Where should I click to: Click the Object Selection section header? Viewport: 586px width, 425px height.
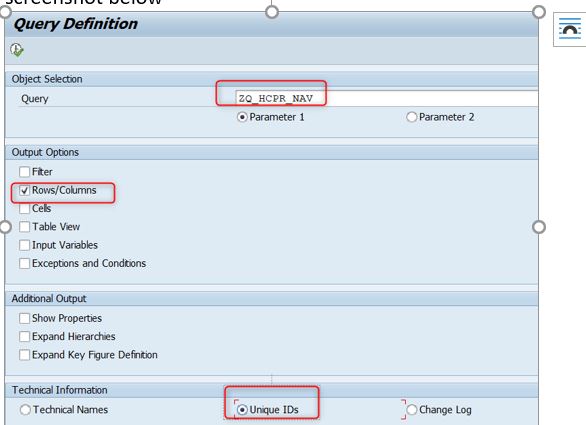pos(272,79)
